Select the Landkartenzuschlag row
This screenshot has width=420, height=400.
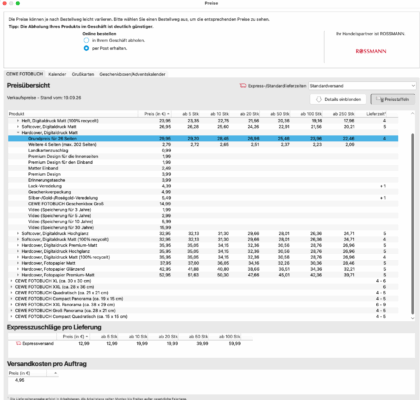click(x=203, y=150)
